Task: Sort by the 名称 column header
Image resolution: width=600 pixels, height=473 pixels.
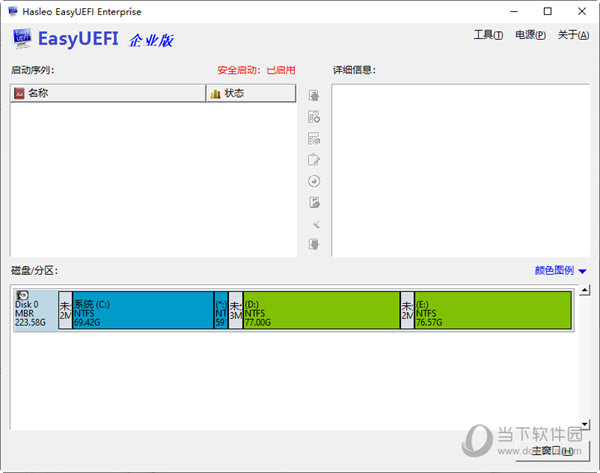Action: coord(108,93)
